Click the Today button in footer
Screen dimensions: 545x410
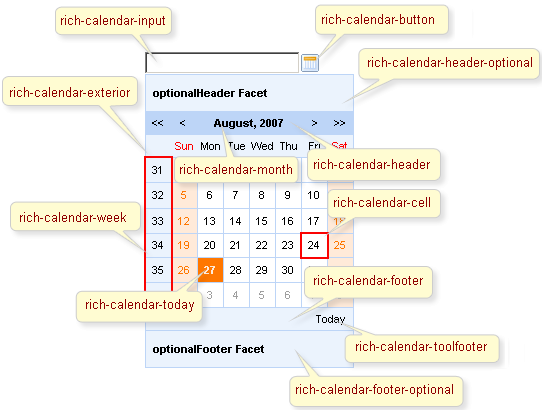330,319
